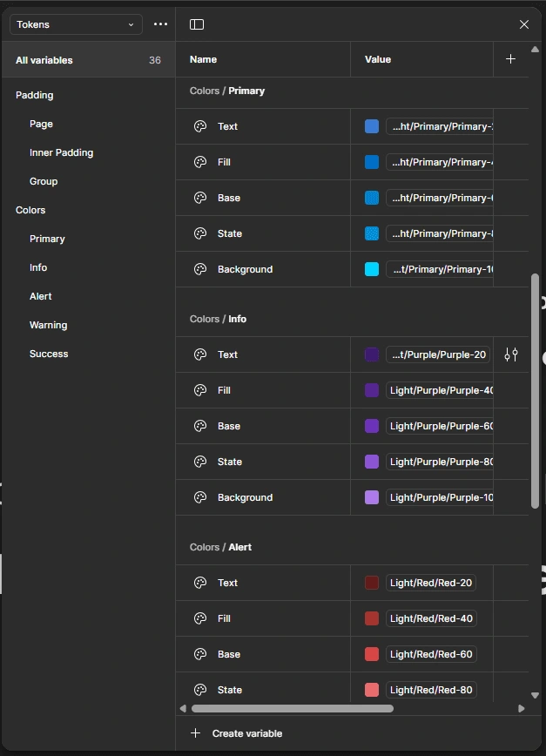This screenshot has height=756, width=546.
Task: Click the color icon of Info State variable
Action: coord(200,462)
